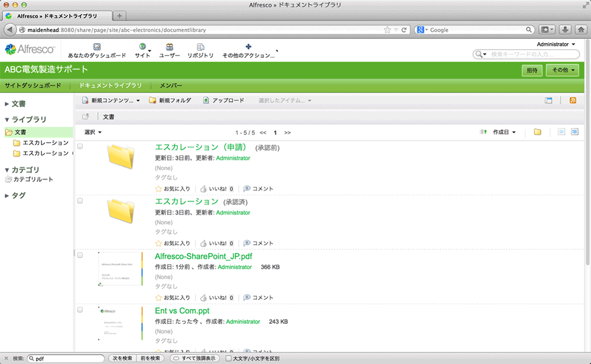Open the Administrator user dropdown
The height and width of the screenshot is (364, 591).
[556, 44]
